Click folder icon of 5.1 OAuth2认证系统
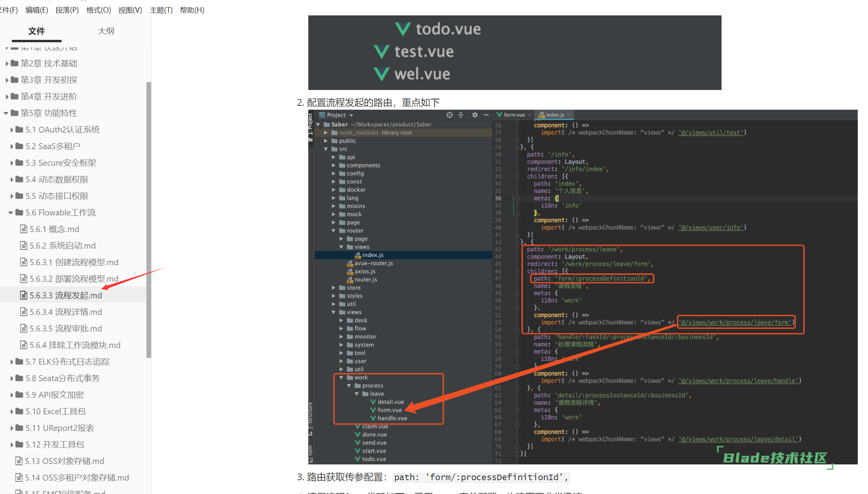The image size is (868, 494). click(x=19, y=129)
